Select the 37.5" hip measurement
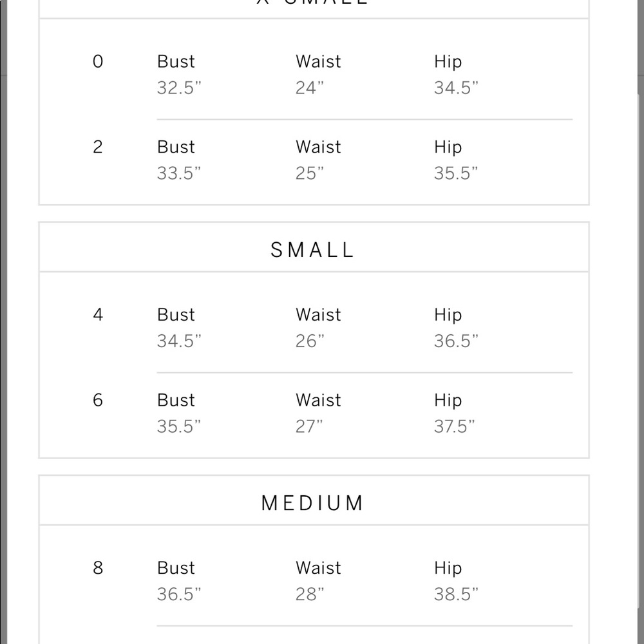Image resolution: width=644 pixels, height=644 pixels. pyautogui.click(x=454, y=426)
